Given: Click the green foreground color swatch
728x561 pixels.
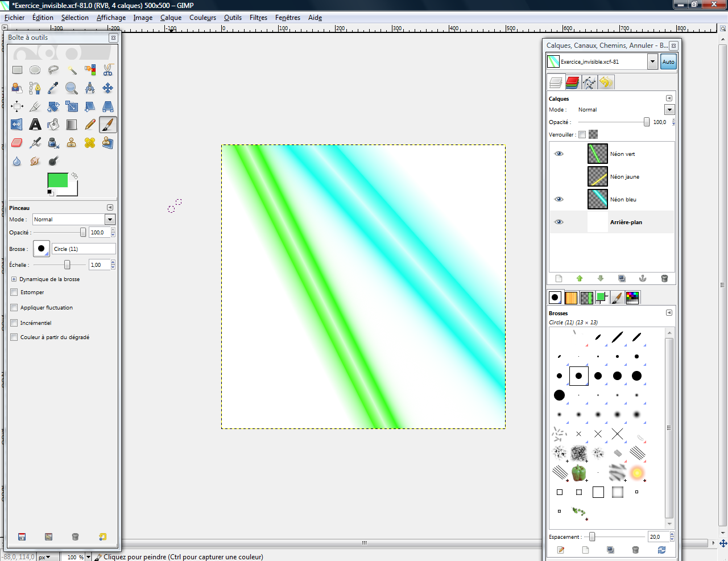Looking at the screenshot, I should [x=57, y=180].
